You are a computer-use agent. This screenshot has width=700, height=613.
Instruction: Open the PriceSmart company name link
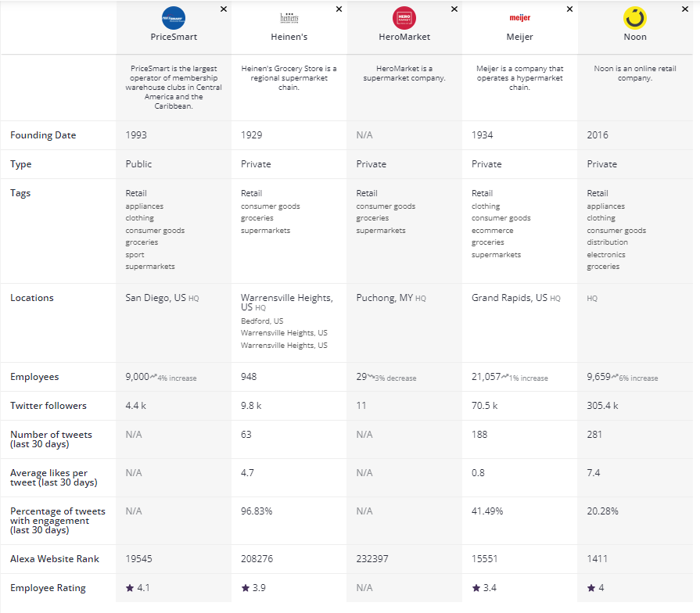174,37
